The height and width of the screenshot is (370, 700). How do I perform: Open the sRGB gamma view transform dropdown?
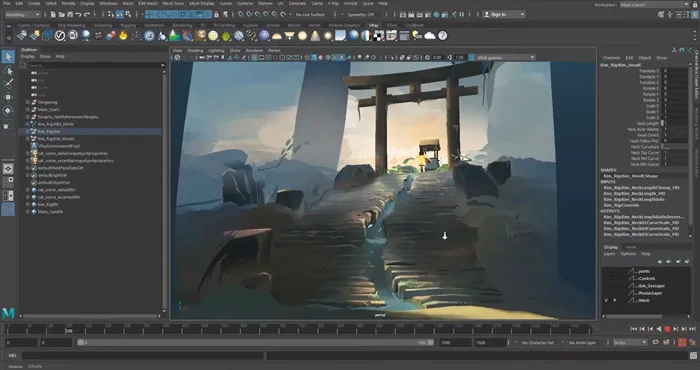pyautogui.click(x=506, y=57)
